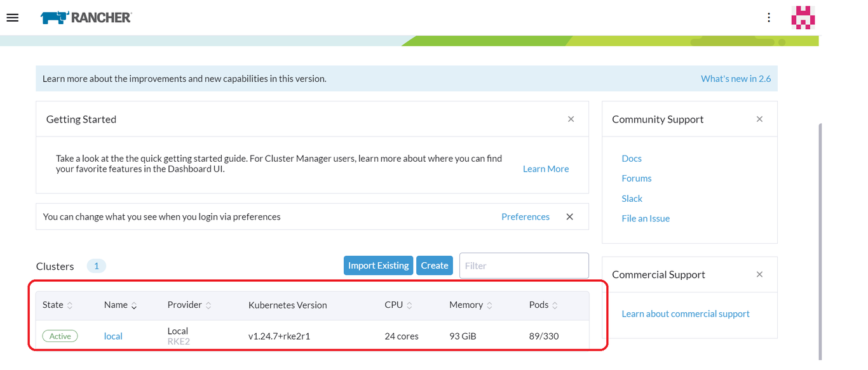Open the hamburger navigation menu
The image size is (868, 370).
pos(13,18)
